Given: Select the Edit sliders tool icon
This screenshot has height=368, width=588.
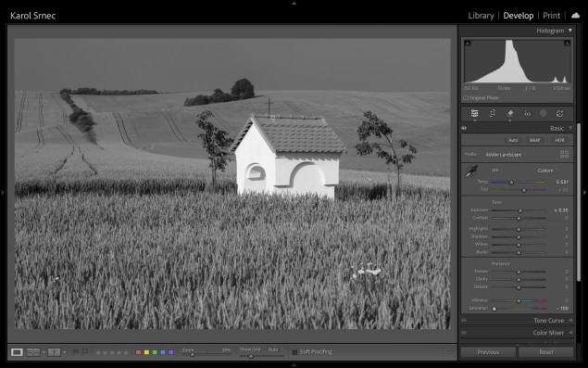Looking at the screenshot, I should click(x=475, y=113).
